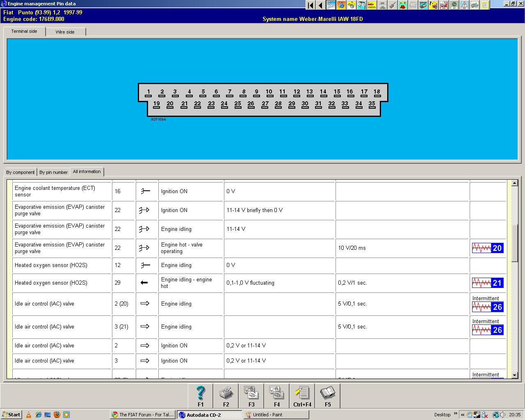The height and width of the screenshot is (420, 525).
Task: Select Engine coolant temperature (ECT) sensor row
Action: [x=259, y=192]
